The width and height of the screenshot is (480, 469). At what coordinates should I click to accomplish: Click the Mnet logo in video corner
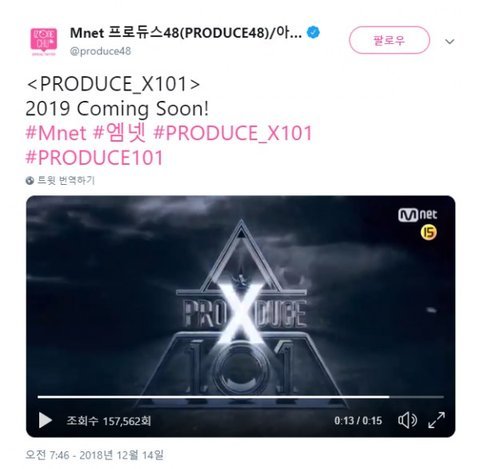[417, 215]
